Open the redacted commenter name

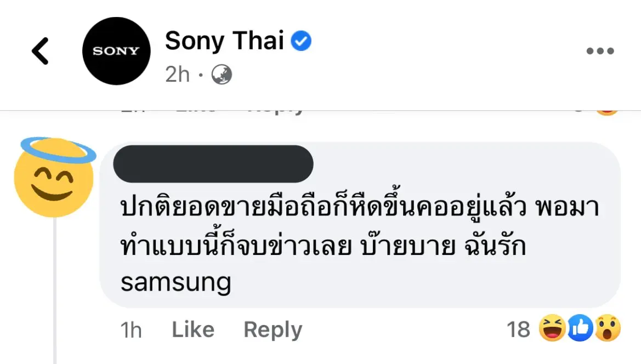(213, 164)
